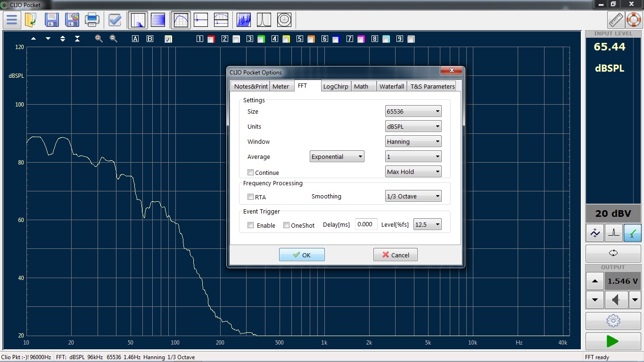Open the FFT Size dropdown showing 65536
644x362 pixels.
tap(413, 112)
